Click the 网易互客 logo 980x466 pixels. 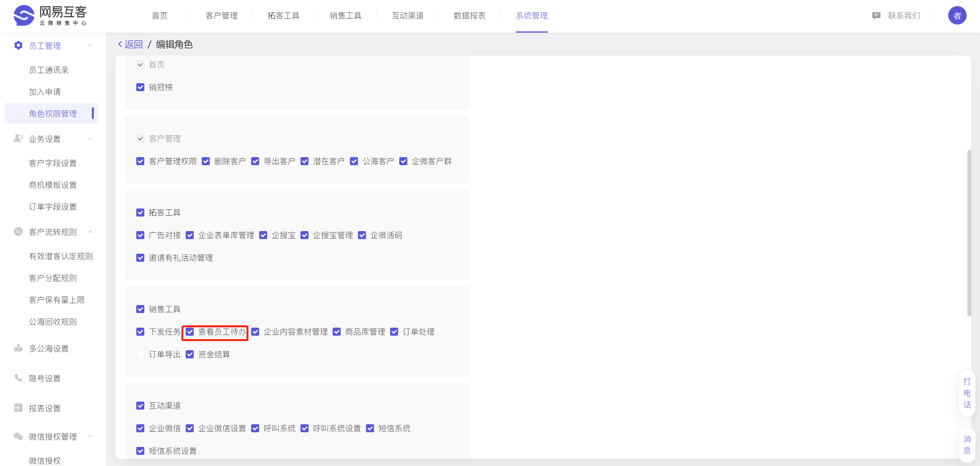(x=50, y=16)
